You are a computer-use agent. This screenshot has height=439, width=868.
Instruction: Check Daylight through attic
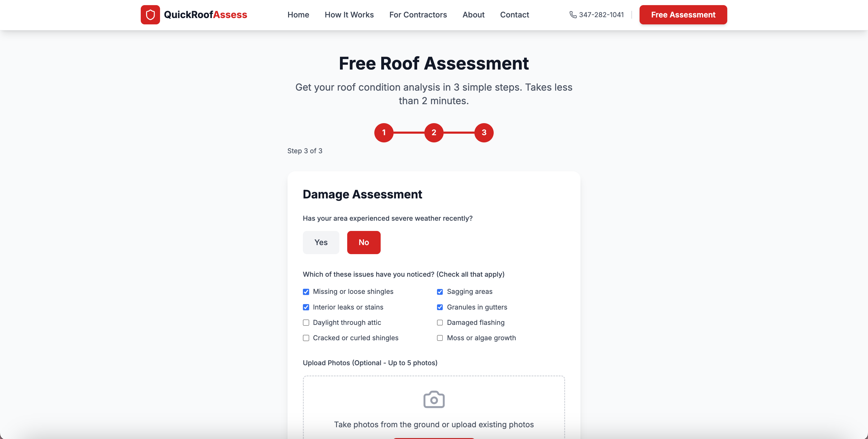[x=306, y=322]
